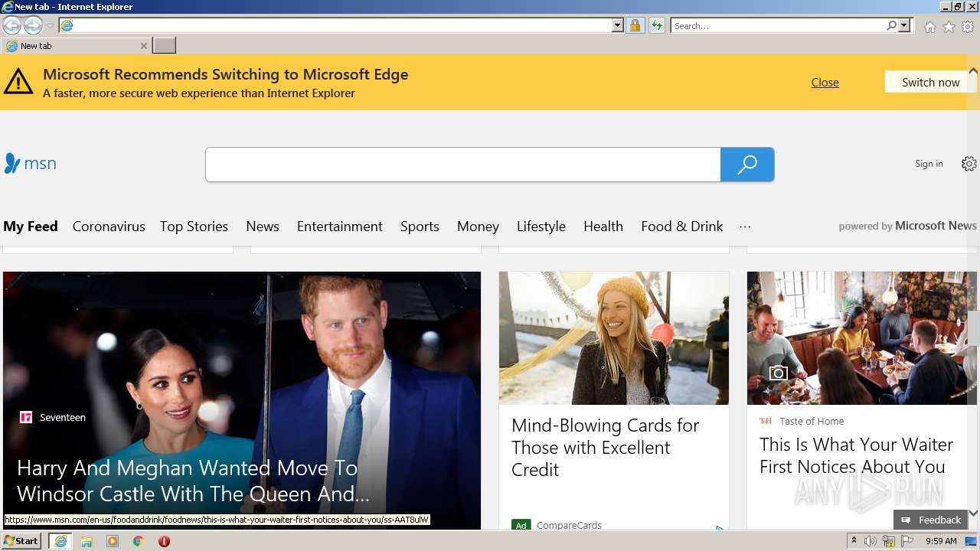Open the Mind-Blowing Cards ad headline
This screenshot has height=551, width=980.
[605, 448]
